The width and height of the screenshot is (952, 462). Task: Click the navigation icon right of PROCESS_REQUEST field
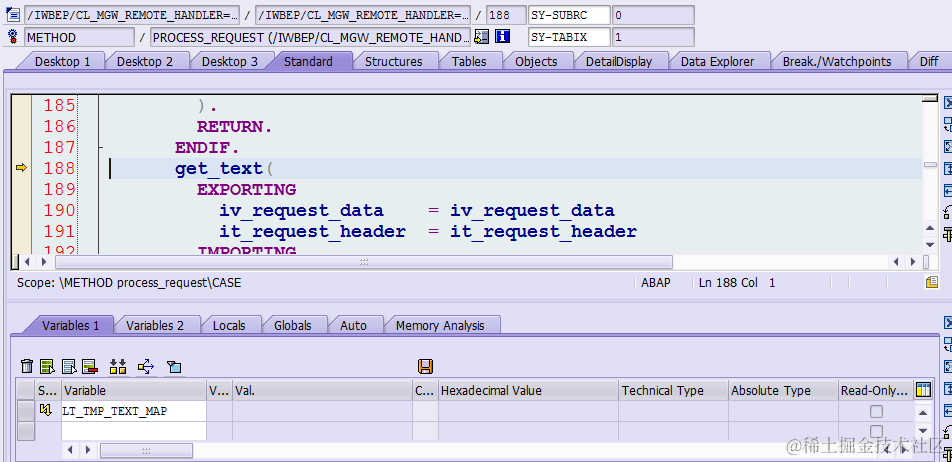tap(481, 37)
